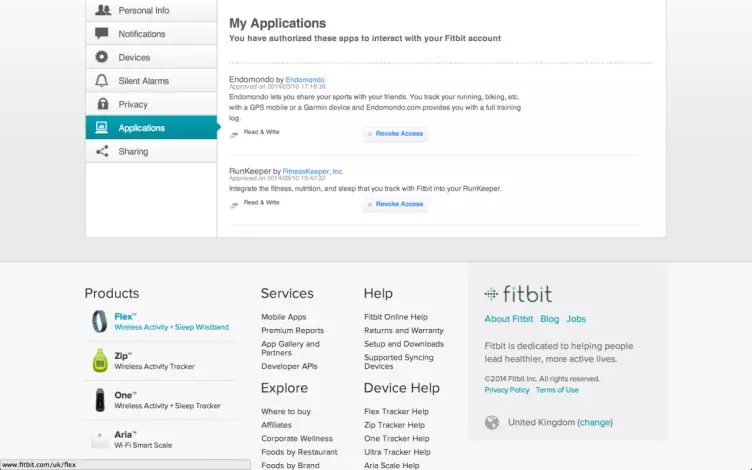Image resolution: width=752 pixels, height=470 pixels.
Task: Open Setup and Downloads link
Action: (404, 344)
